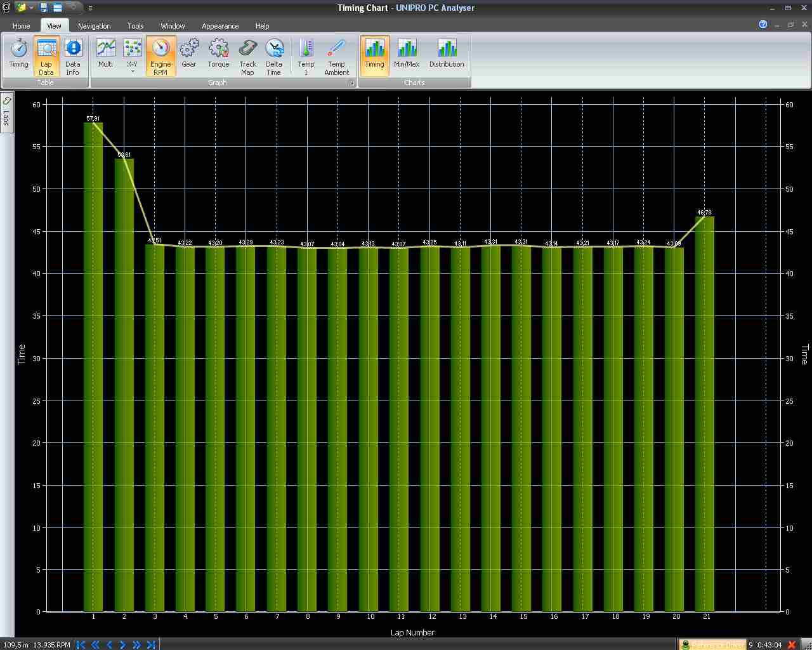Click the open file quick access icon
The image size is (812, 650).
[x=22, y=8]
